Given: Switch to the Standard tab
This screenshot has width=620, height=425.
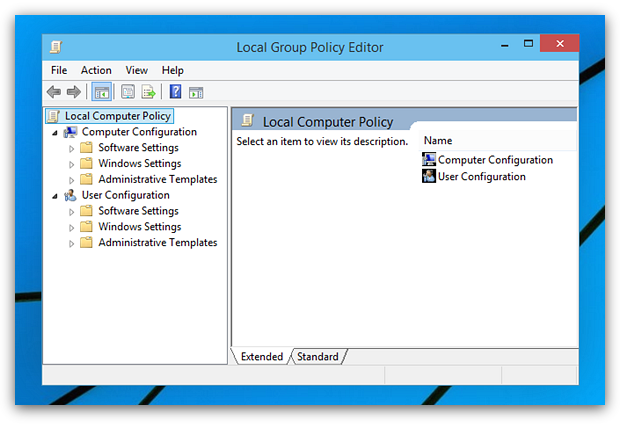Looking at the screenshot, I should 317,357.
